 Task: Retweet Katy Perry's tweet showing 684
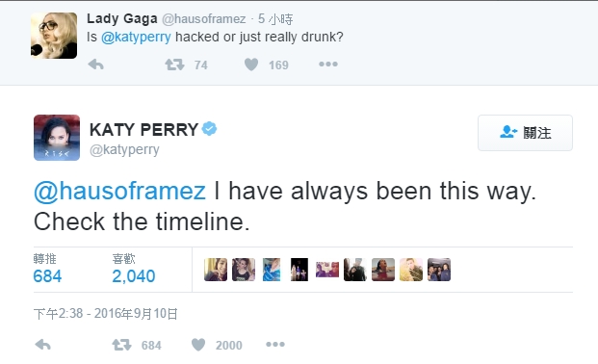click(121, 345)
